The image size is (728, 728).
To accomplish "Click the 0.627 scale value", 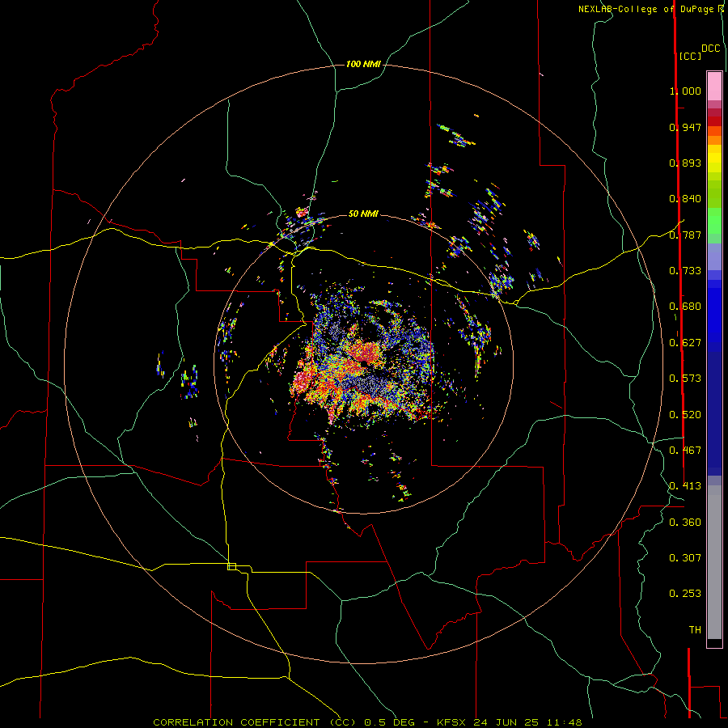I will click(685, 343).
